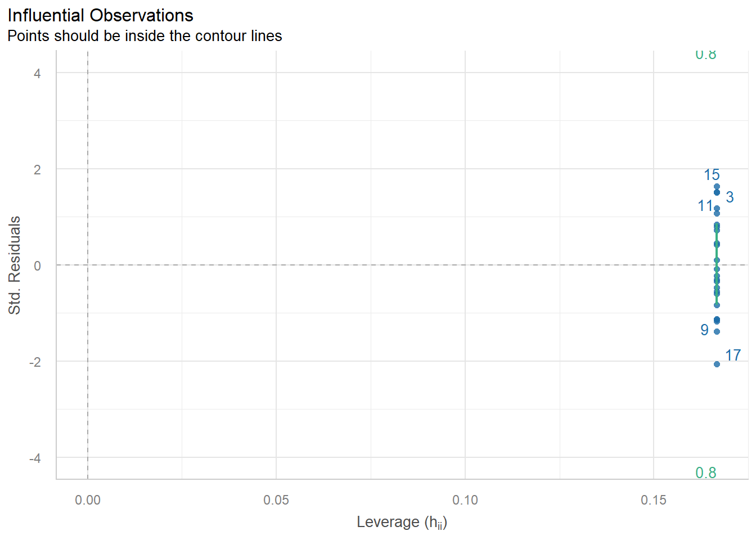Click the green 0.8 contour label below -4
Image resolution: width=756 pixels, height=540 pixels.
[706, 473]
